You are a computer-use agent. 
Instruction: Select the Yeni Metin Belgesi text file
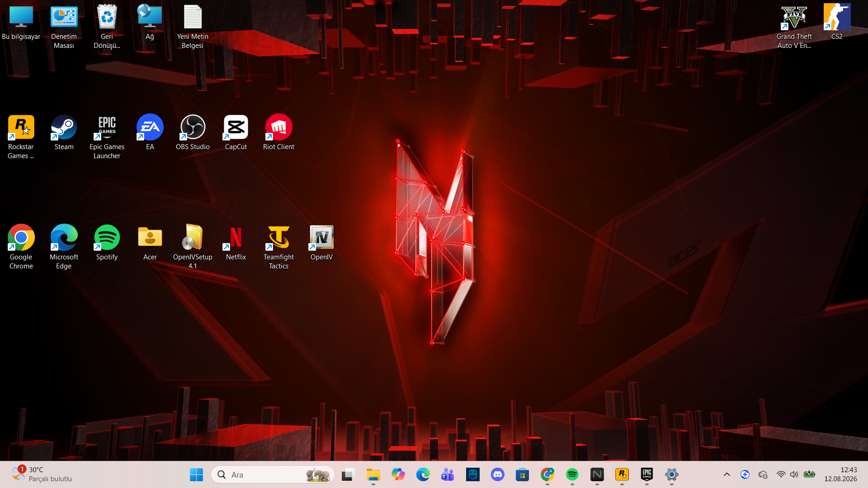point(193,27)
